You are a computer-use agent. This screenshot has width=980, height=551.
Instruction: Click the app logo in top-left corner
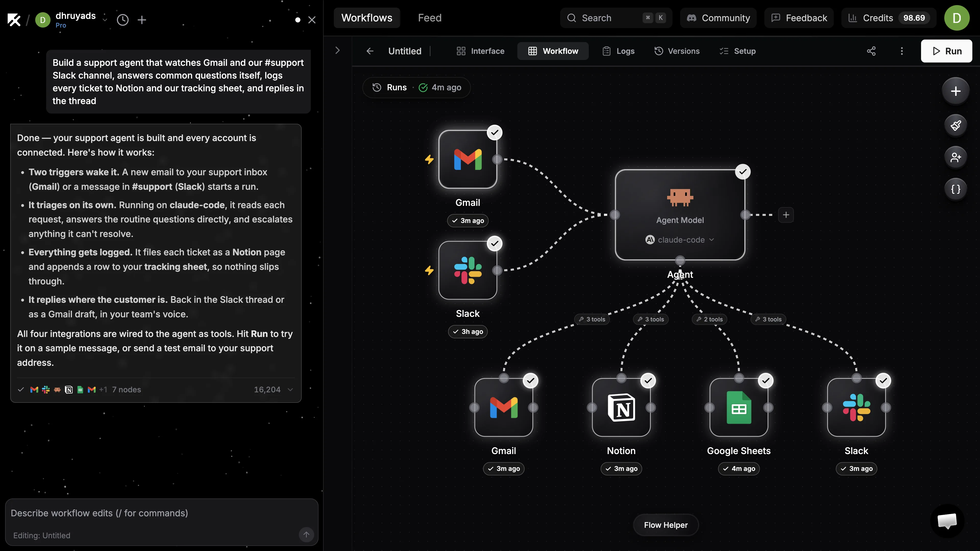click(x=14, y=20)
